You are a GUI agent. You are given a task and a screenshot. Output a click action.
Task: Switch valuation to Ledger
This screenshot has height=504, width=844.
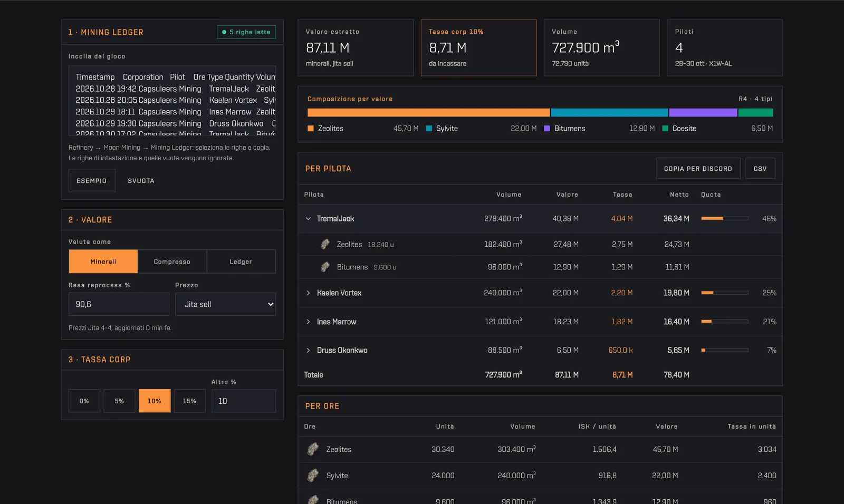click(x=241, y=261)
